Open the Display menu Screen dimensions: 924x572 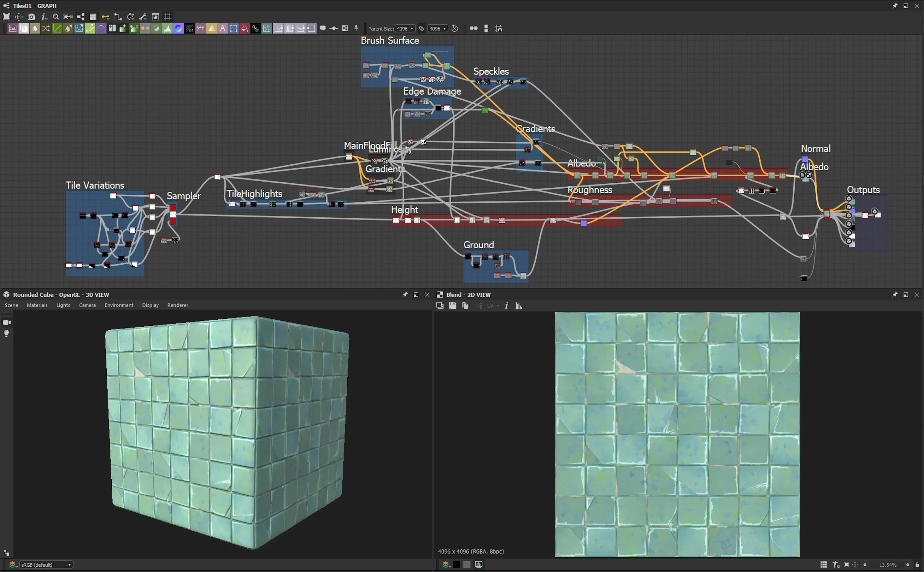(150, 305)
